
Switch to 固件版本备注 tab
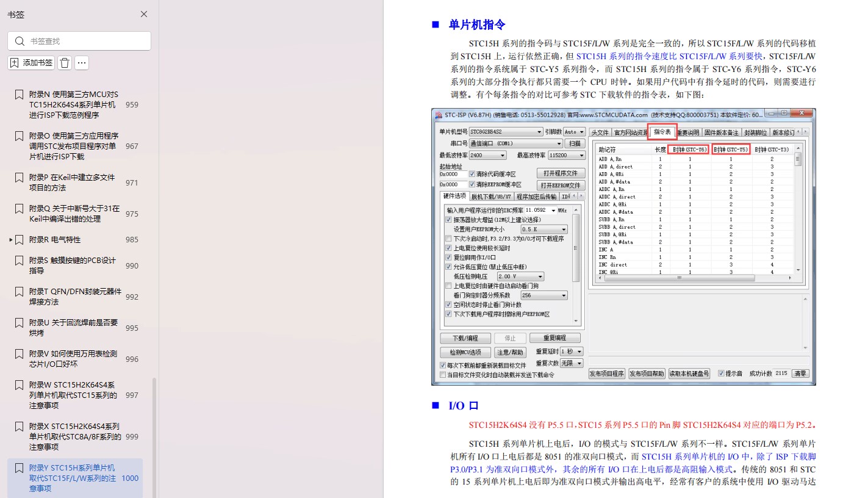tap(721, 132)
